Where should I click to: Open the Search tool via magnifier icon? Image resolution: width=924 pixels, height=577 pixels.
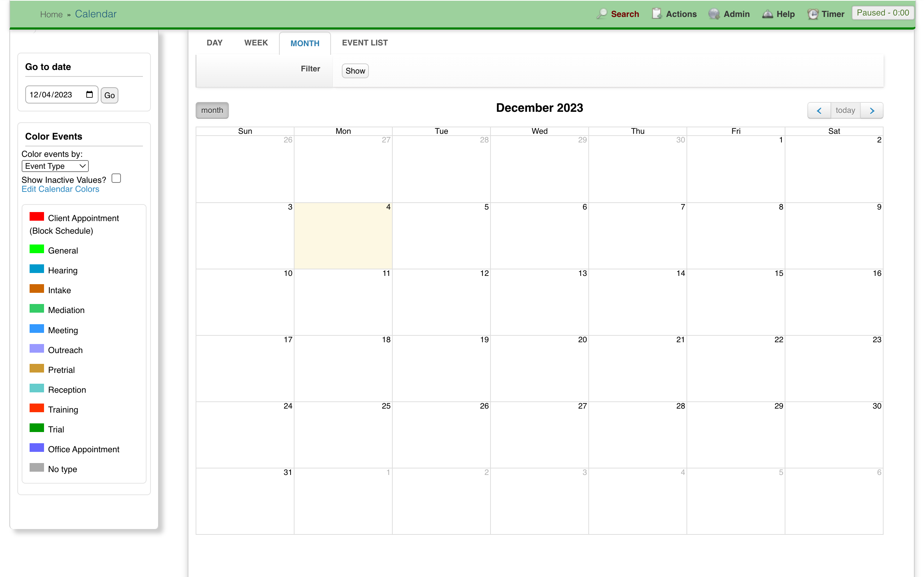602,13
